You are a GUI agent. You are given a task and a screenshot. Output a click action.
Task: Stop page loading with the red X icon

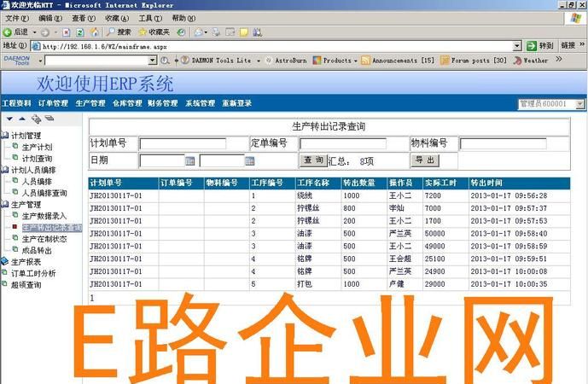67,32
